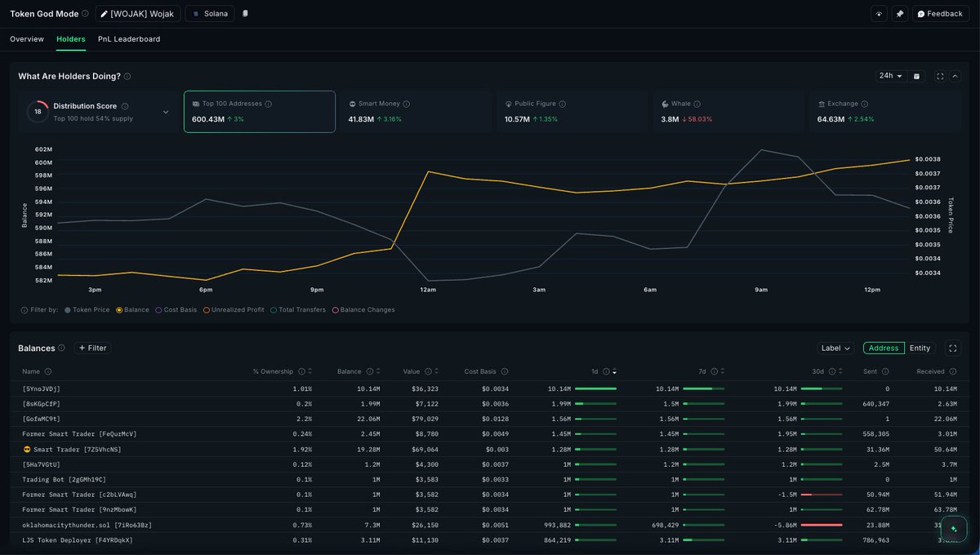
Task: Open the green sparkle assistant button
Action: (x=954, y=529)
